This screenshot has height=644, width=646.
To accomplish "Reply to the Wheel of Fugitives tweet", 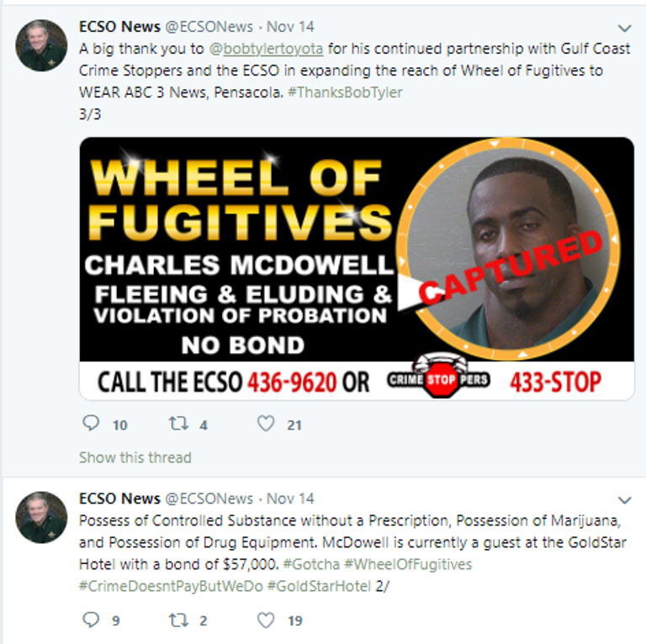I will (x=91, y=423).
